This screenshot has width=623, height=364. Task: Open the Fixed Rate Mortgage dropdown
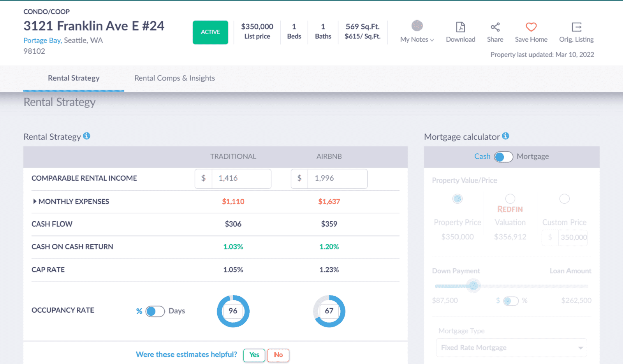[x=511, y=347]
